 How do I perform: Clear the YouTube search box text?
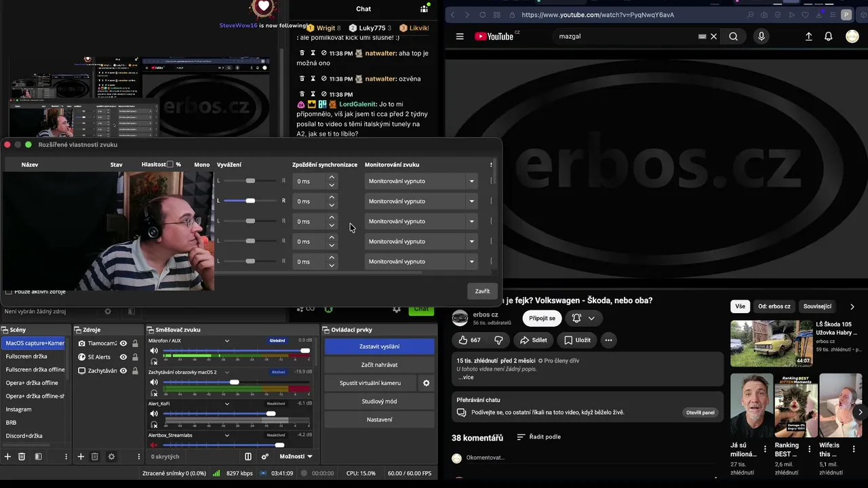coord(713,37)
